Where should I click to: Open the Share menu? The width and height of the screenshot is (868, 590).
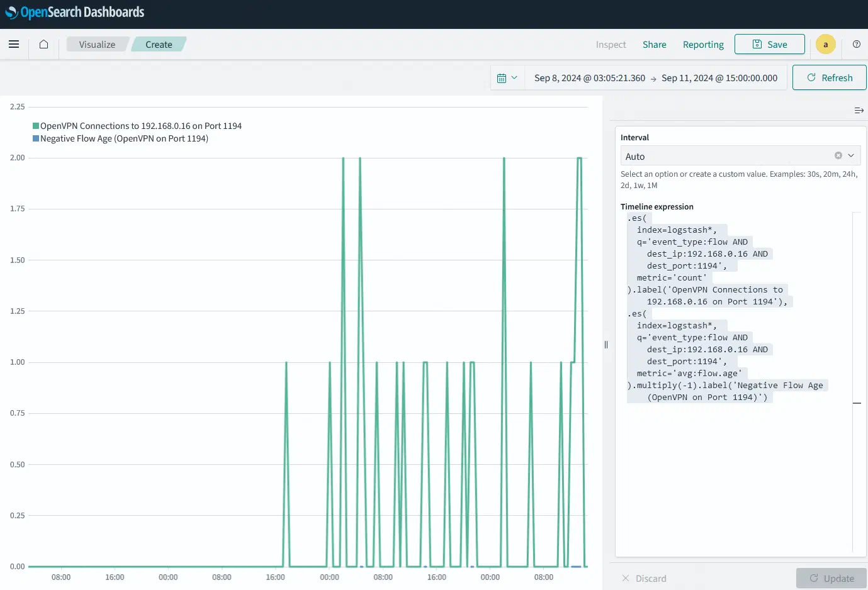tap(655, 45)
